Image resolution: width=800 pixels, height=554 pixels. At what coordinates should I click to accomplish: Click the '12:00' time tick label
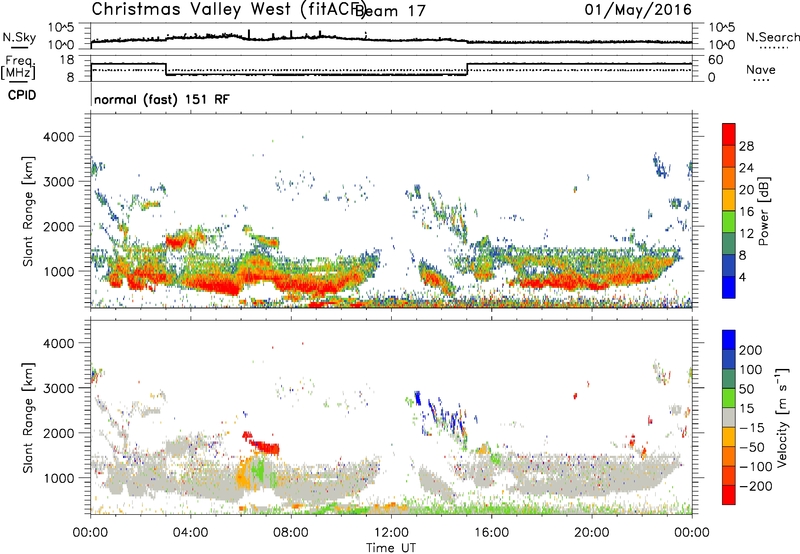[391, 533]
